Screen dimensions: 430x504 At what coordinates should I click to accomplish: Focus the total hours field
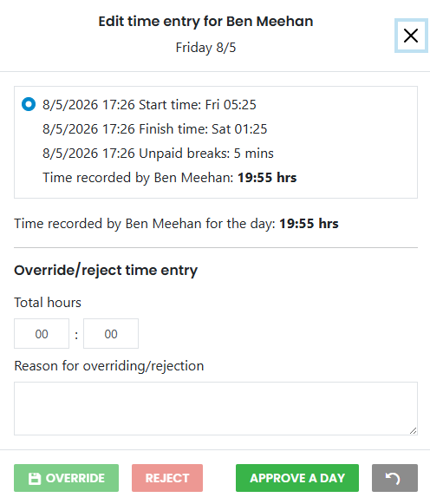(42, 334)
